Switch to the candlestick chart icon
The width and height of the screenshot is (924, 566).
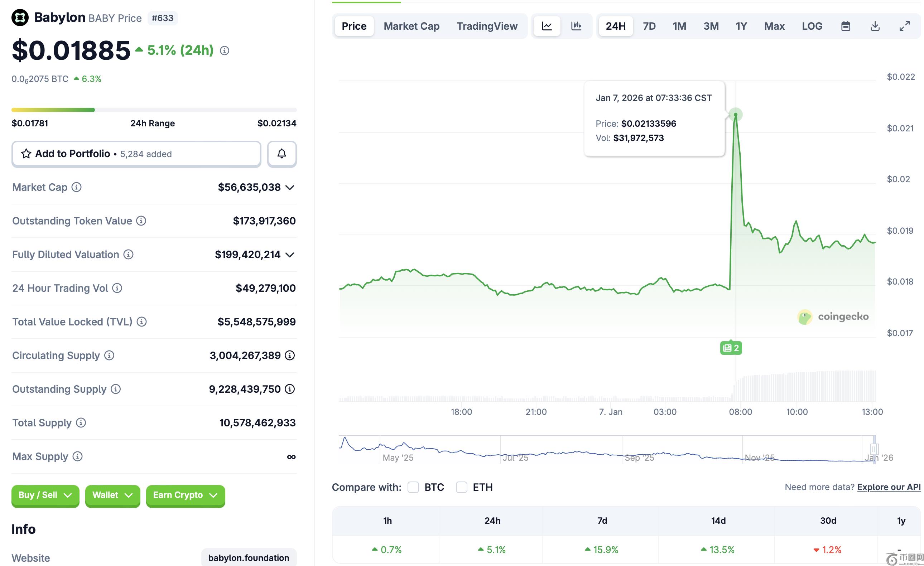click(576, 26)
